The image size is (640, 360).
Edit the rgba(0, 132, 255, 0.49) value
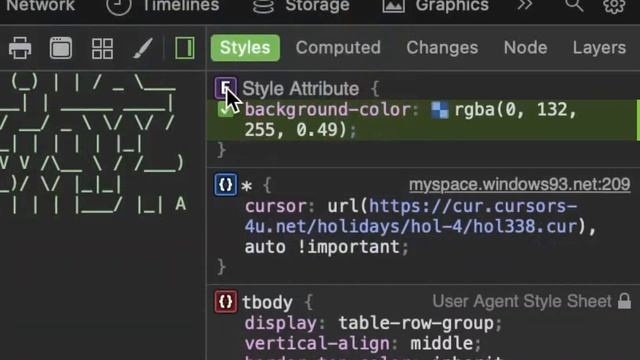click(x=411, y=120)
